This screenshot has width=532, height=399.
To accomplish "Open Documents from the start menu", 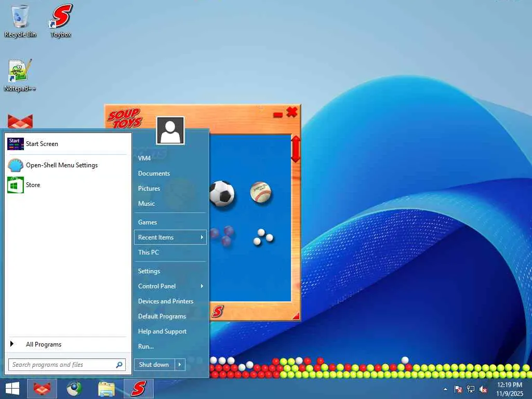I will tap(170, 174).
